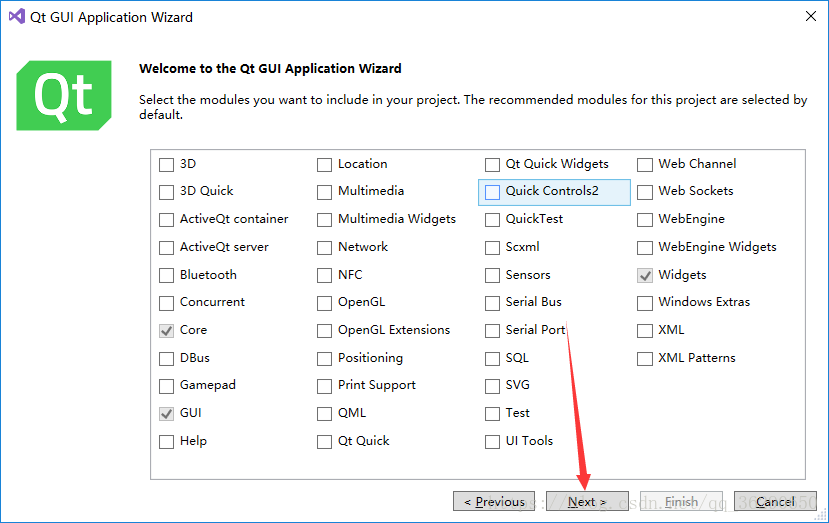Enable Print Support module
Image resolution: width=829 pixels, height=523 pixels.
pyautogui.click(x=324, y=386)
